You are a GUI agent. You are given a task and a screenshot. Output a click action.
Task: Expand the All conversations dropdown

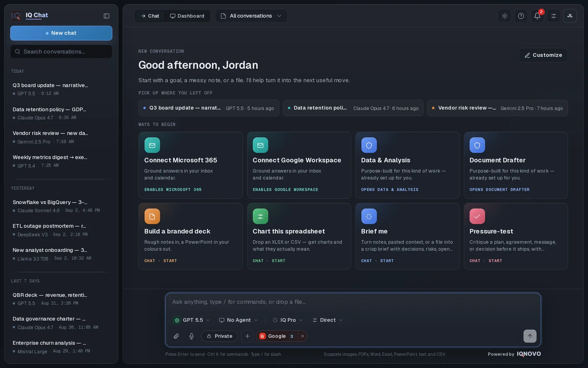251,16
